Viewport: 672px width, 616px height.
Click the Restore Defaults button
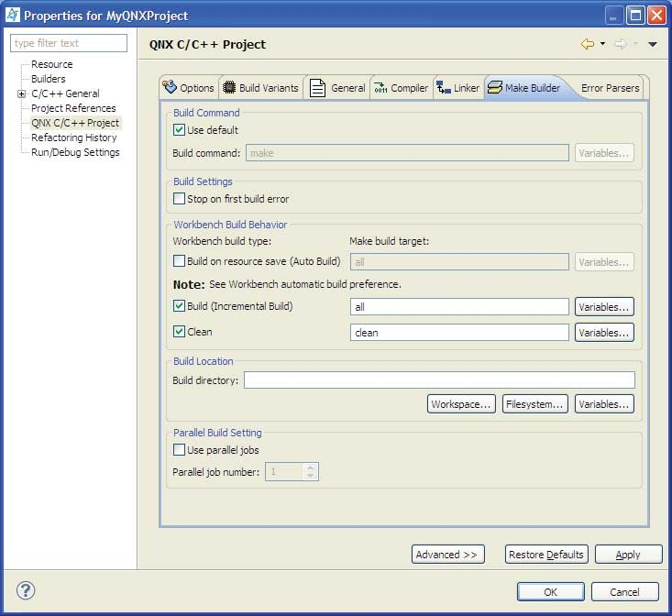[x=546, y=555]
